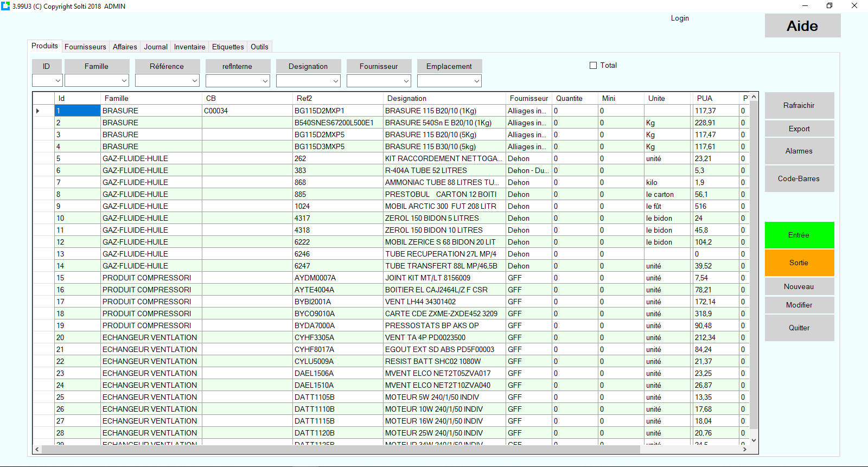The height and width of the screenshot is (467, 868).
Task: Select the DAEL1506A reference cell
Action: click(x=338, y=373)
